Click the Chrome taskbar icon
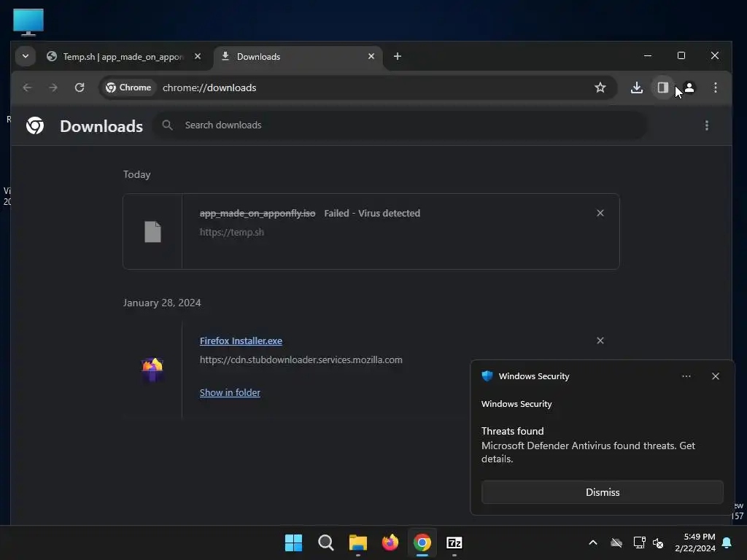The height and width of the screenshot is (560, 747). coord(422,542)
